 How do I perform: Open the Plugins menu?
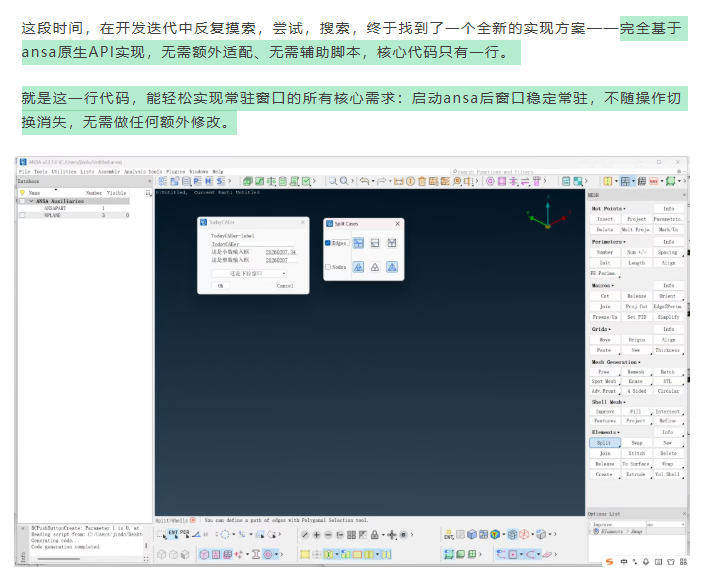(x=176, y=172)
